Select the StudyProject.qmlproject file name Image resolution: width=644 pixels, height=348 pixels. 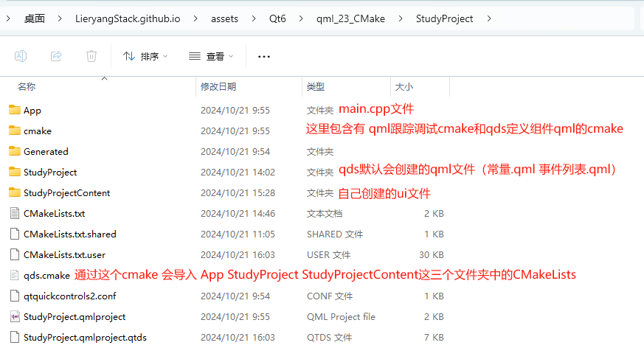coord(75,317)
